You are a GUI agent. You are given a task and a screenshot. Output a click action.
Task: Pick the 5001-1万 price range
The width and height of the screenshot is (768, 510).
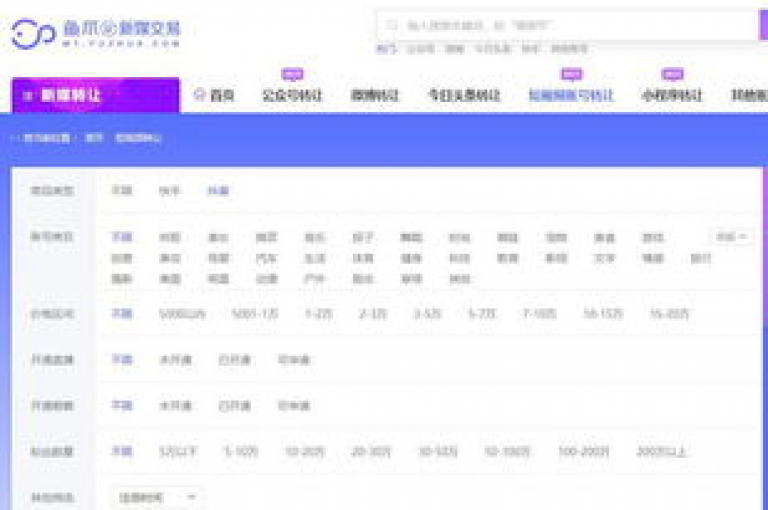(255, 314)
